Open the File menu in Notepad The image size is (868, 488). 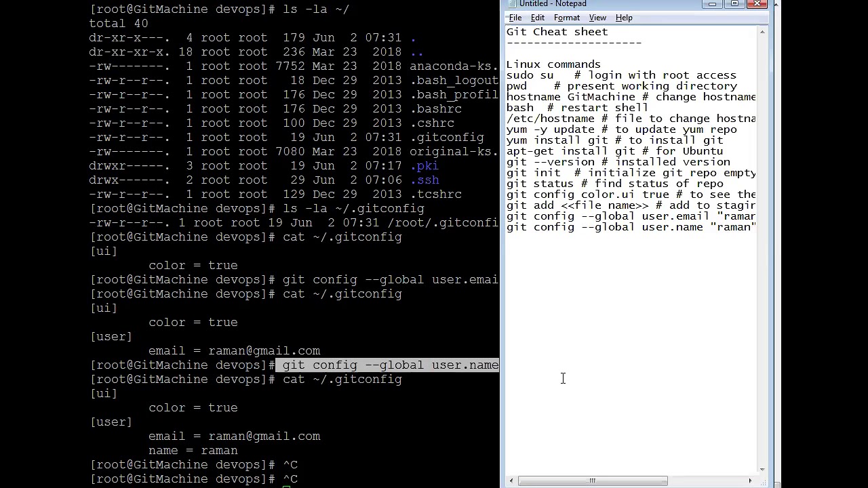click(x=515, y=18)
